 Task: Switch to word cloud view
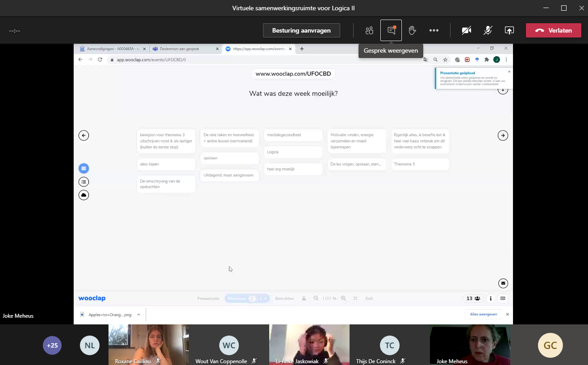click(x=83, y=195)
